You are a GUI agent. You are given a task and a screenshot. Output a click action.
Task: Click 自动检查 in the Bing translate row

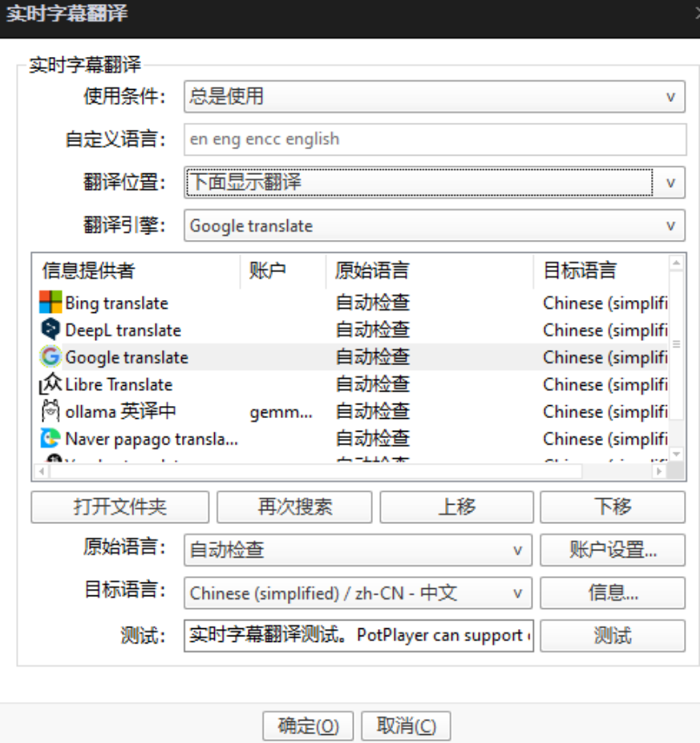click(373, 302)
